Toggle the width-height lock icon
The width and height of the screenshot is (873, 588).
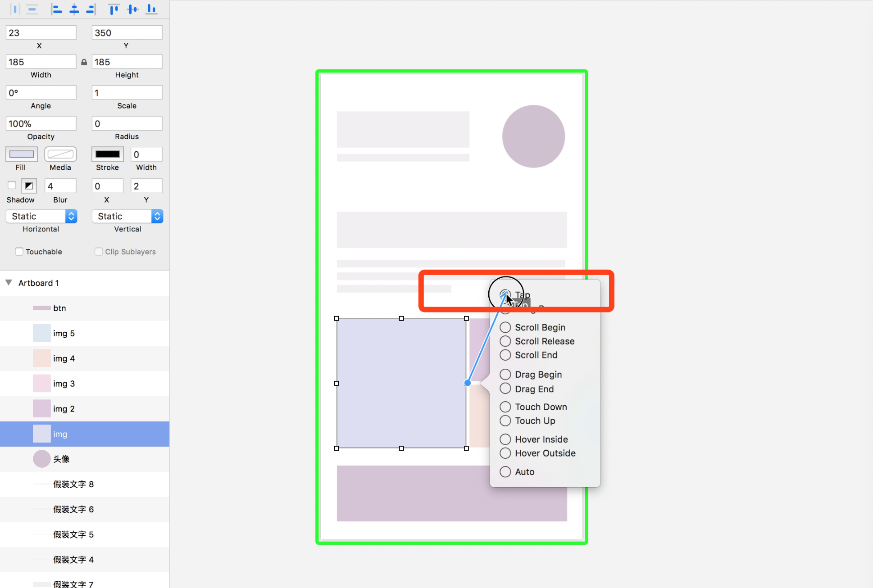(x=84, y=62)
